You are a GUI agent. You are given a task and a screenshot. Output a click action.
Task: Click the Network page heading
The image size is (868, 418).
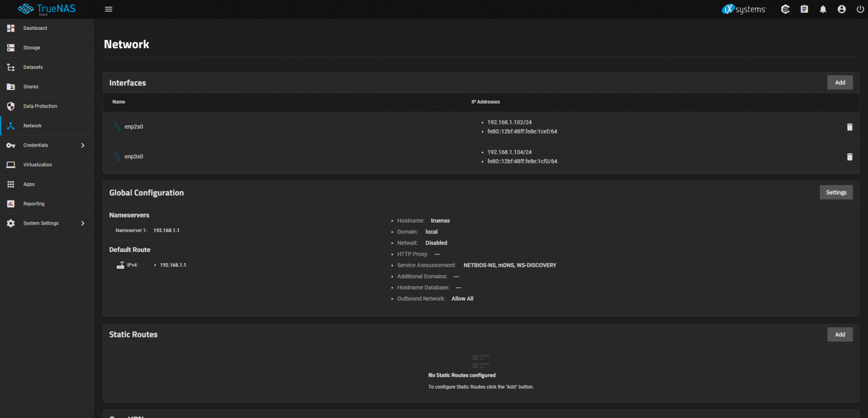coord(127,44)
